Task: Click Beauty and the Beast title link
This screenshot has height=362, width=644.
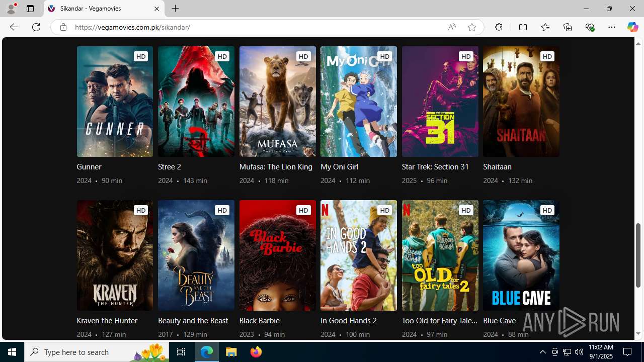Action: coord(193,321)
